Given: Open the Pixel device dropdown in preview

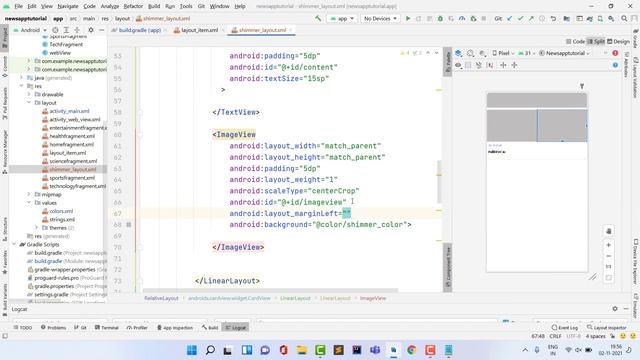Looking at the screenshot, I should pos(503,53).
